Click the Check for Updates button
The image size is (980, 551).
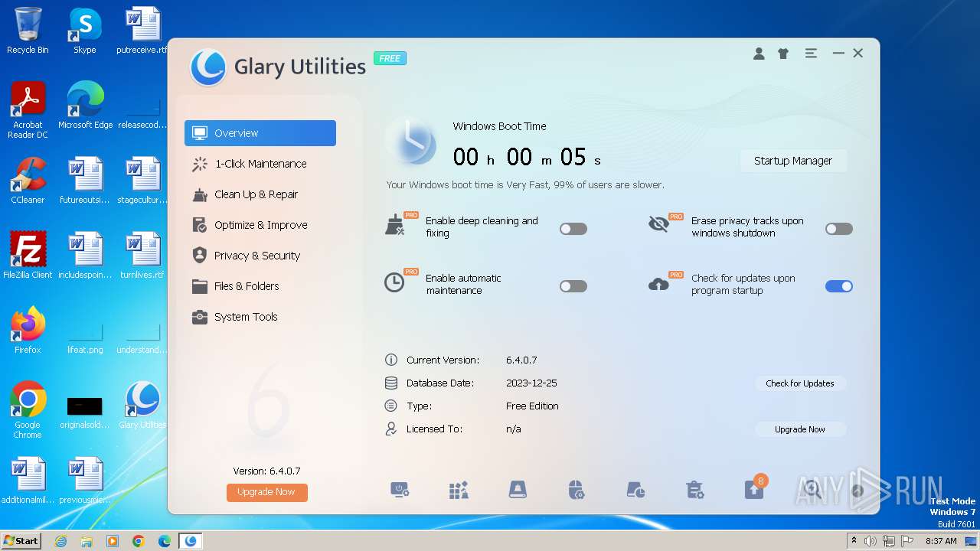tap(800, 383)
